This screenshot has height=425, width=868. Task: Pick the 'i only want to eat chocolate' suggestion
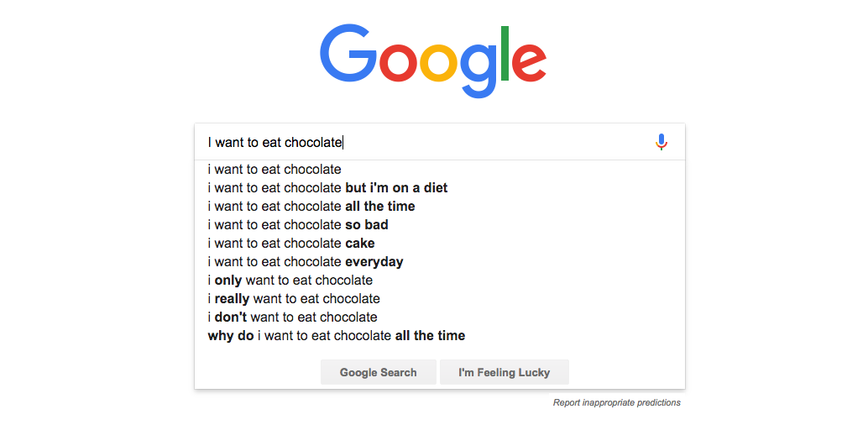(290, 281)
